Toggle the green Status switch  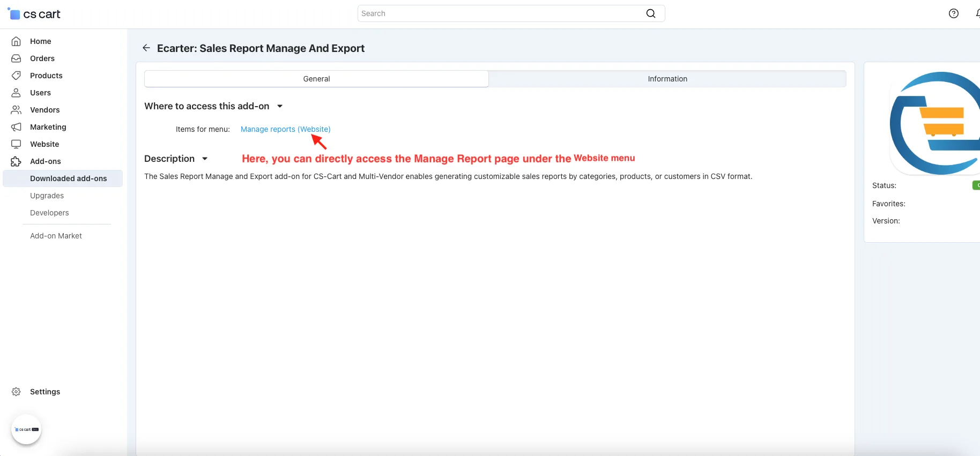click(x=976, y=185)
